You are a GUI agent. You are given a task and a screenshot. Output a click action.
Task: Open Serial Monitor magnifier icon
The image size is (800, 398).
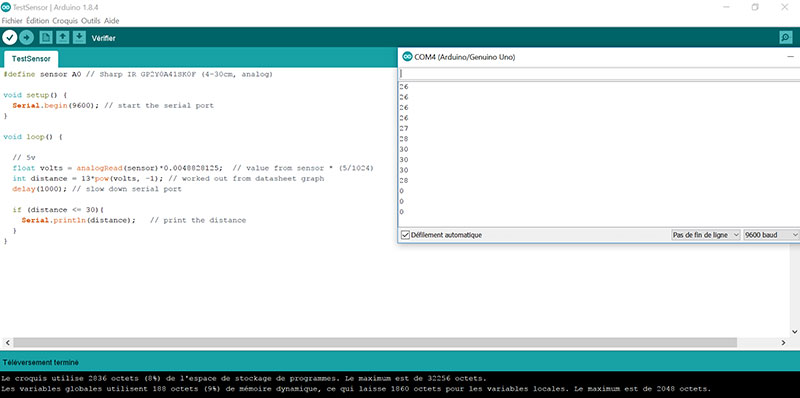(x=785, y=38)
